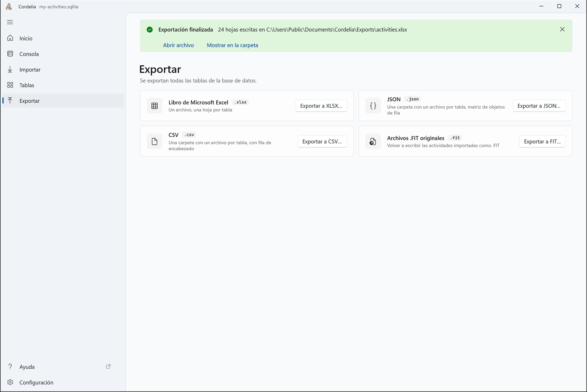
Task: Toggle the hamburger navigation menu
Action: (10, 22)
